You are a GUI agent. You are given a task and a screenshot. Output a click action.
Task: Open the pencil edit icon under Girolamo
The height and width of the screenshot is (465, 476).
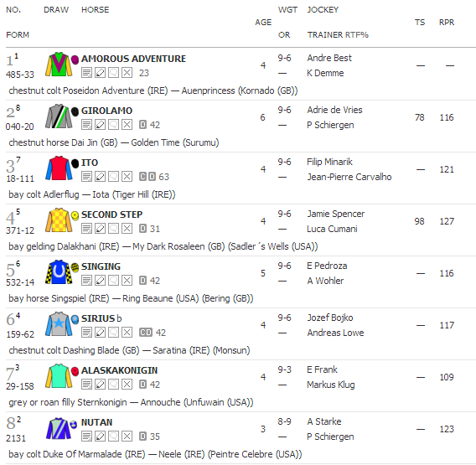pos(101,125)
